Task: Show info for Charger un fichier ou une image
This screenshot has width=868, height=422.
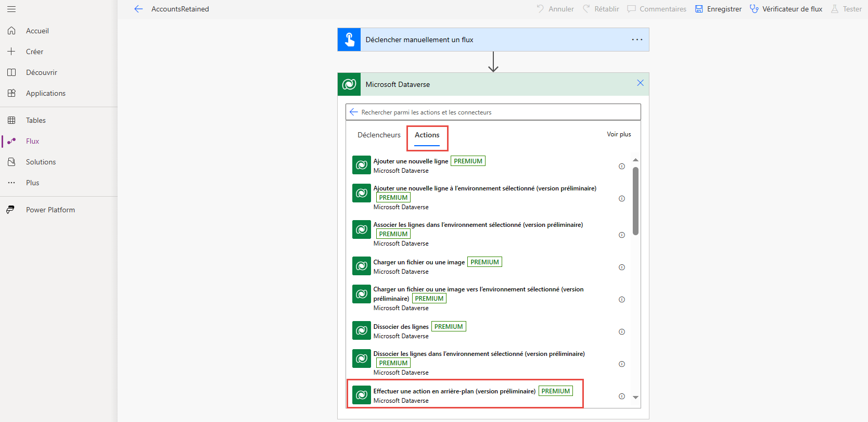Action: point(622,267)
